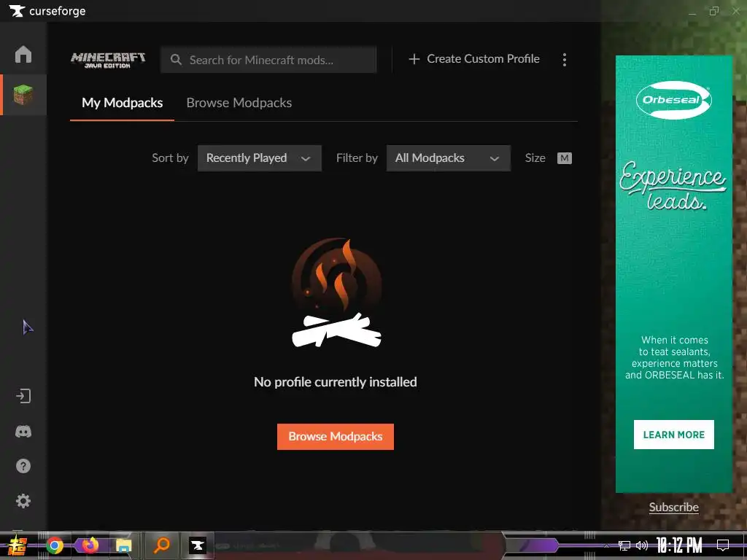Open settings gear icon in sidebar
This screenshot has height=560, width=747.
click(x=23, y=501)
